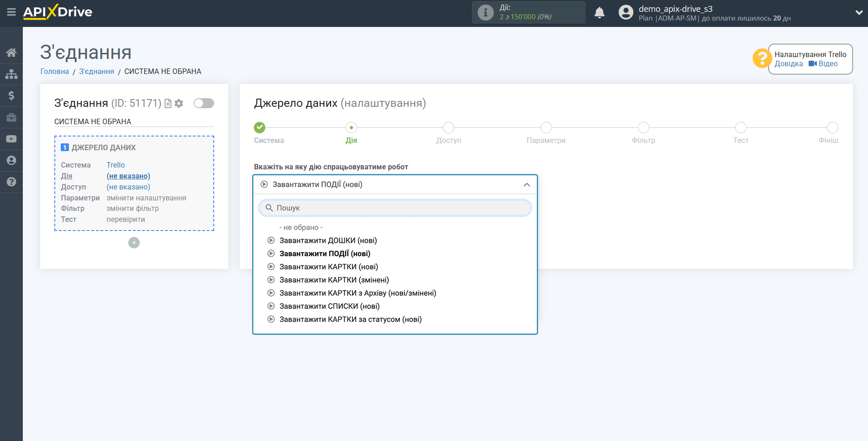The height and width of the screenshot is (441, 868).
Task: Open the Home sidebar icon
Action: (11, 52)
